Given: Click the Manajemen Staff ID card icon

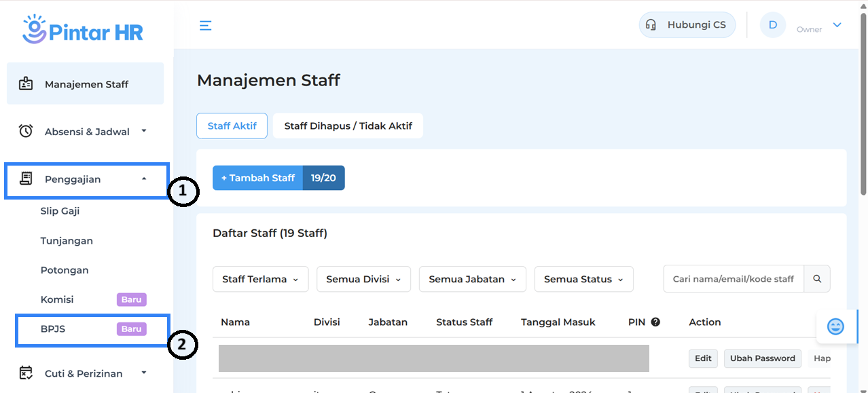Looking at the screenshot, I should [x=26, y=84].
